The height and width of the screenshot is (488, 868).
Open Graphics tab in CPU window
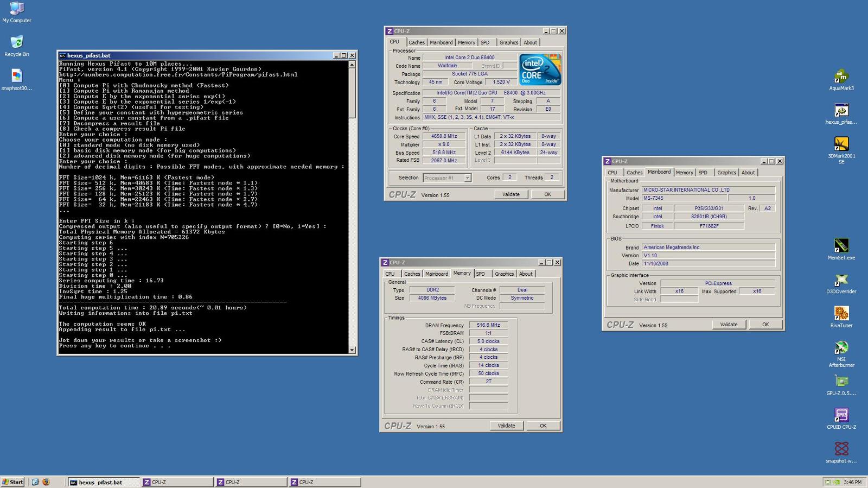(509, 42)
